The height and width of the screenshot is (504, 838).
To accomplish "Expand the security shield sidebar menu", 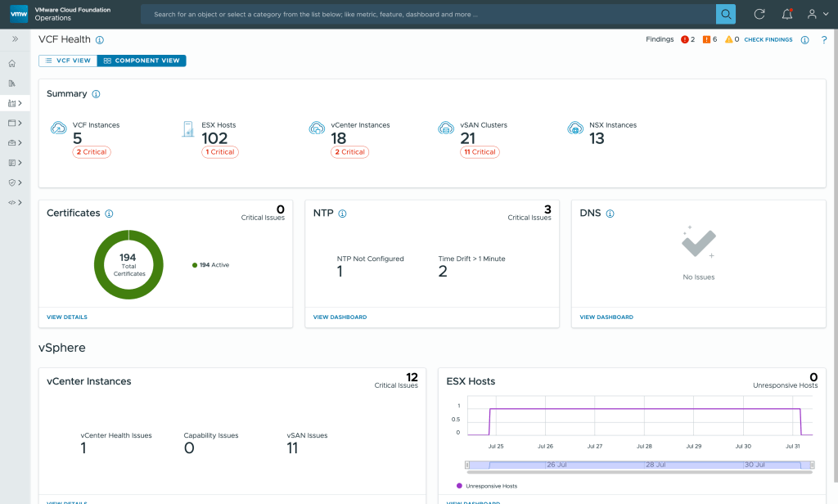I will [14, 182].
